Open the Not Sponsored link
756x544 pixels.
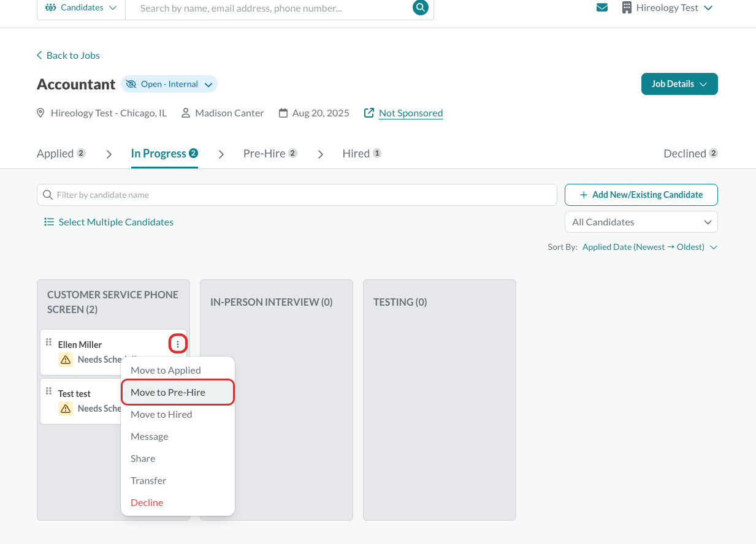pos(411,113)
